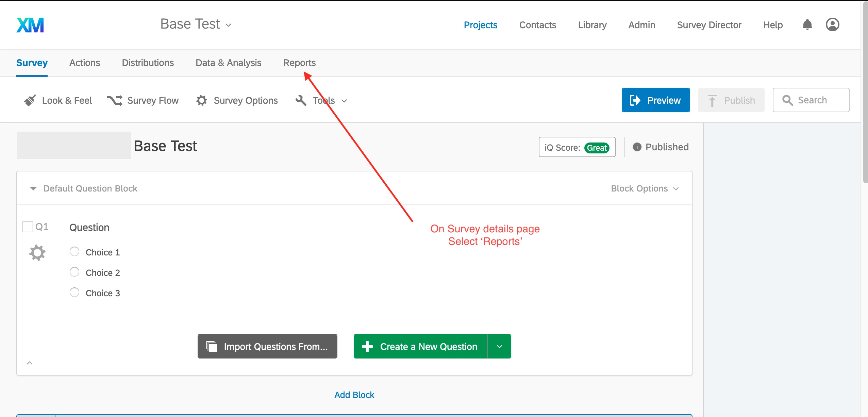
Task: Switch to the Distributions tab
Action: 148,63
